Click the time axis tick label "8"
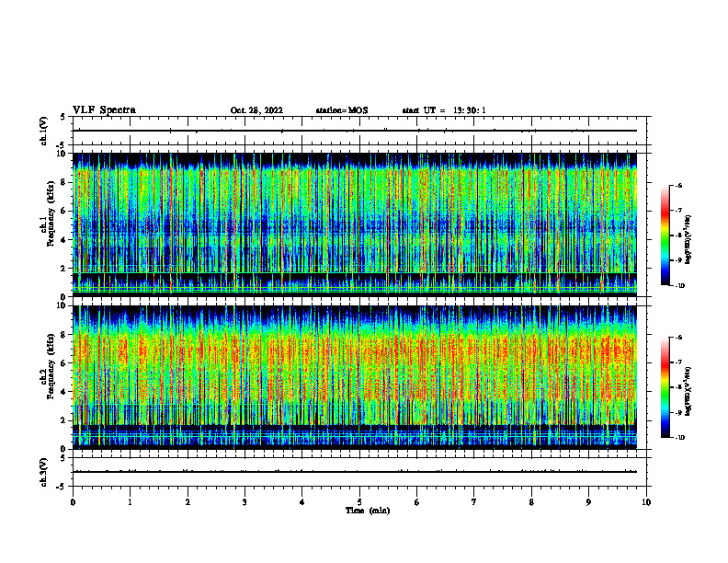The image size is (728, 563). (x=531, y=502)
